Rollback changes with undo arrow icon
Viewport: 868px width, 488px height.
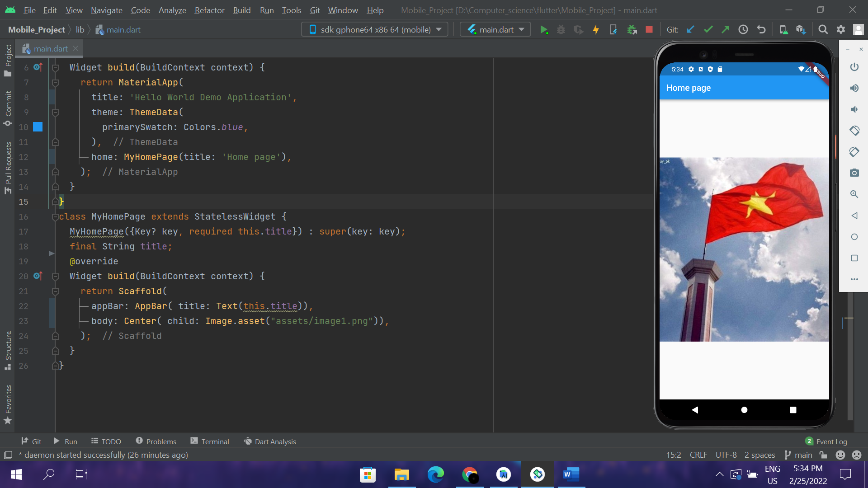pos(761,30)
